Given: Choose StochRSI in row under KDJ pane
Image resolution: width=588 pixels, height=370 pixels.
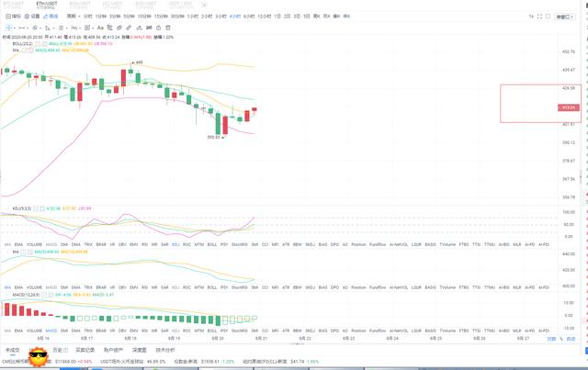Looking at the screenshot, I should (x=239, y=244).
